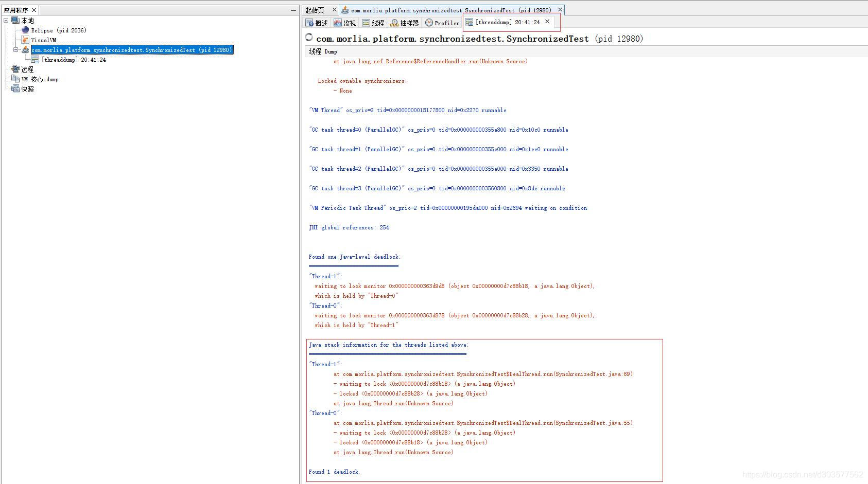Select the 远程 (Remote) node icon
Viewport: 868px width, 484px height.
[15, 69]
